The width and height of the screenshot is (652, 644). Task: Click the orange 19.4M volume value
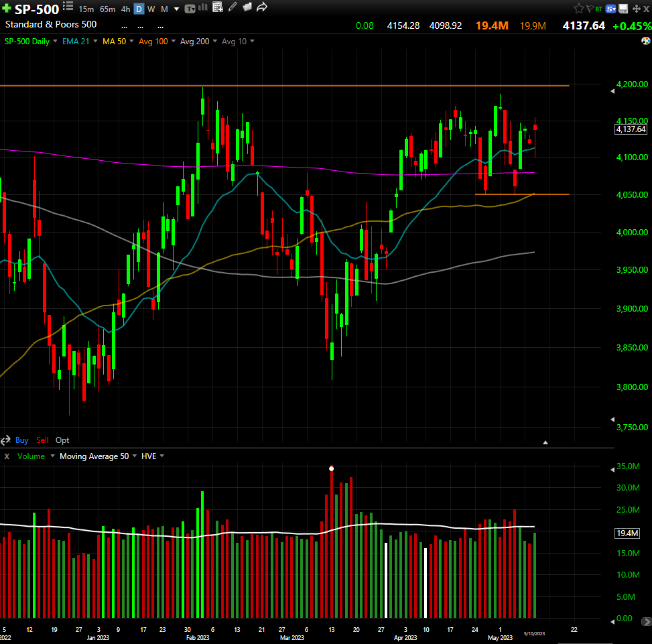pos(492,25)
